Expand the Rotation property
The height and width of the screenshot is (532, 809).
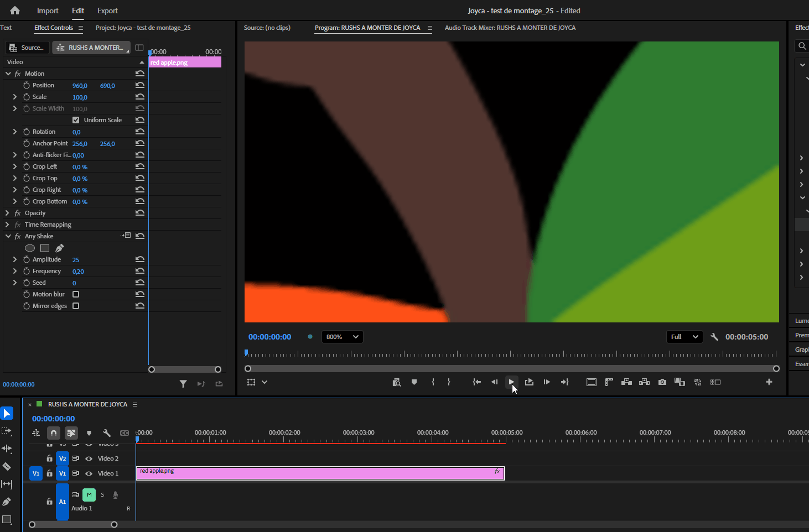point(14,132)
